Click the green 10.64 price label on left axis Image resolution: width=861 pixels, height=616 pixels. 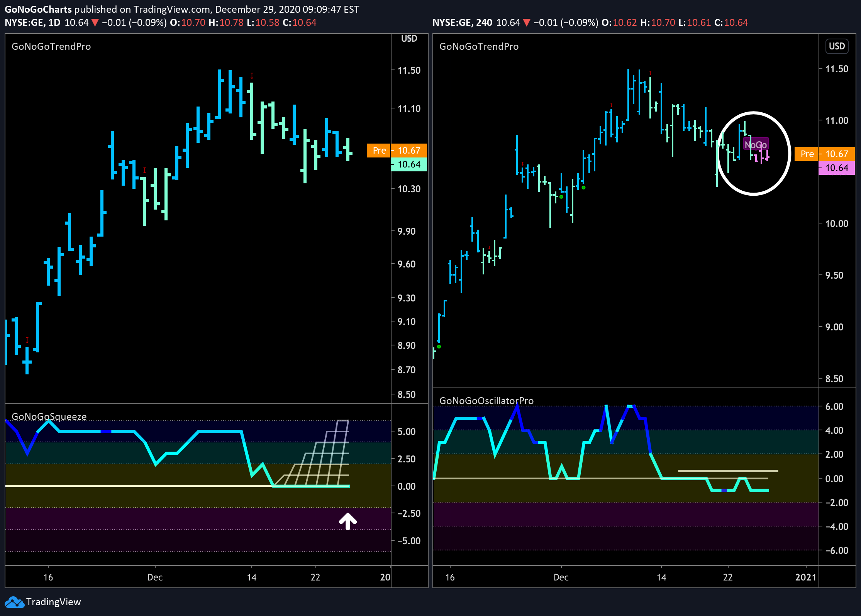tap(408, 164)
